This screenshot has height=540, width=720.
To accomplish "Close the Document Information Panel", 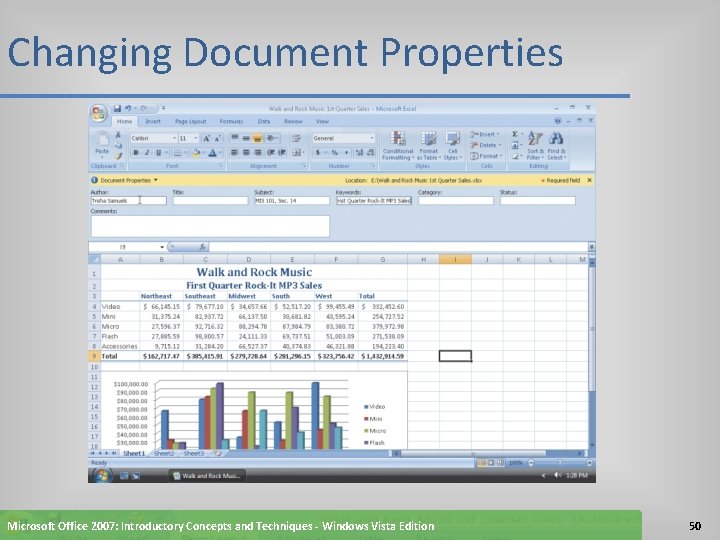I will [590, 180].
